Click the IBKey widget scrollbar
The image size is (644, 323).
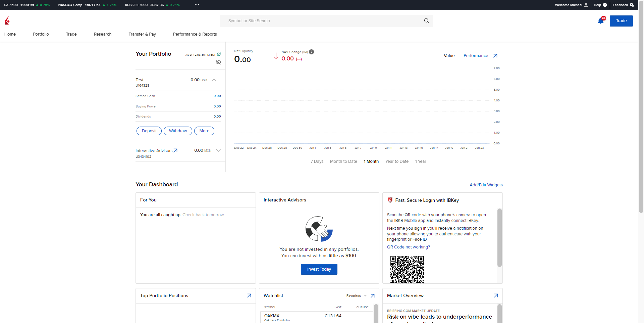[499, 238]
